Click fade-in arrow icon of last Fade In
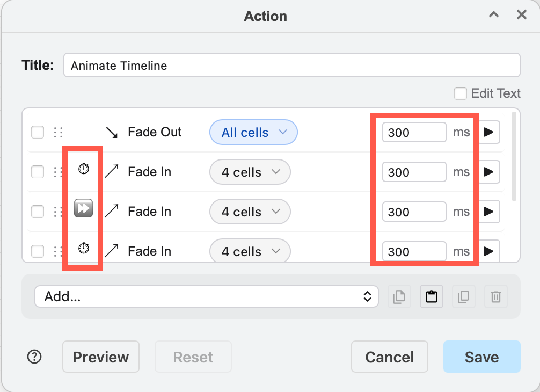 click(112, 250)
